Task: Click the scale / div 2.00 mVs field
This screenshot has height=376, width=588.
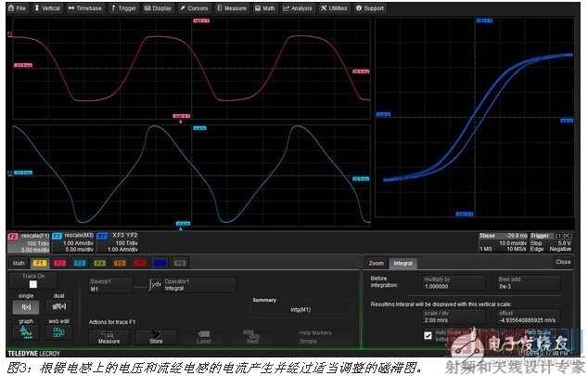Action: click(454, 317)
